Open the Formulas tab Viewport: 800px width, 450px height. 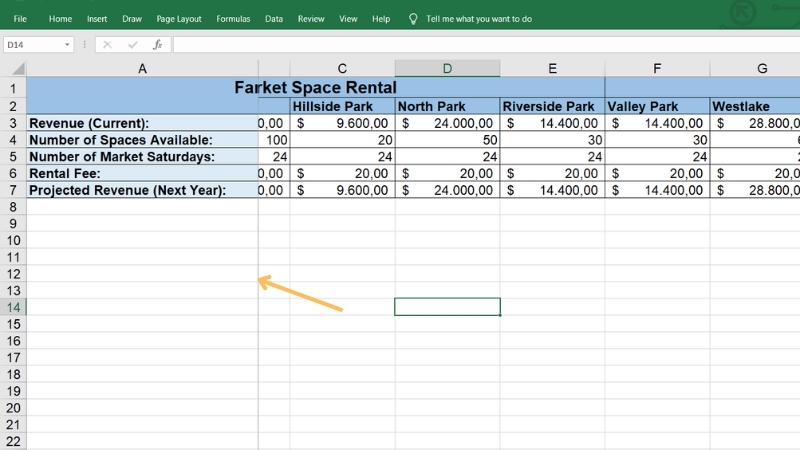233,19
